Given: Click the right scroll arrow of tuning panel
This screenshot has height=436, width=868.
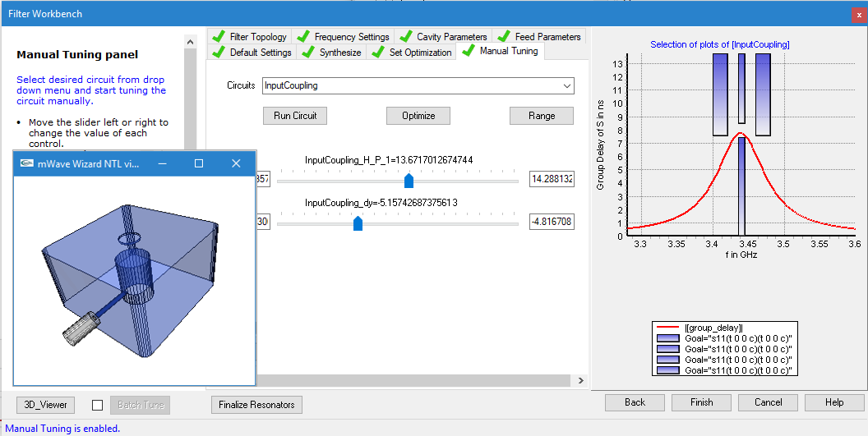Looking at the screenshot, I should 580,381.
